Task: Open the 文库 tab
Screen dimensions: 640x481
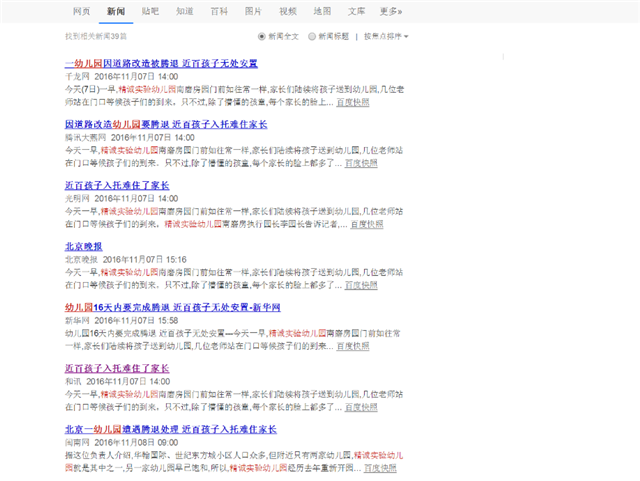Action: point(356,11)
